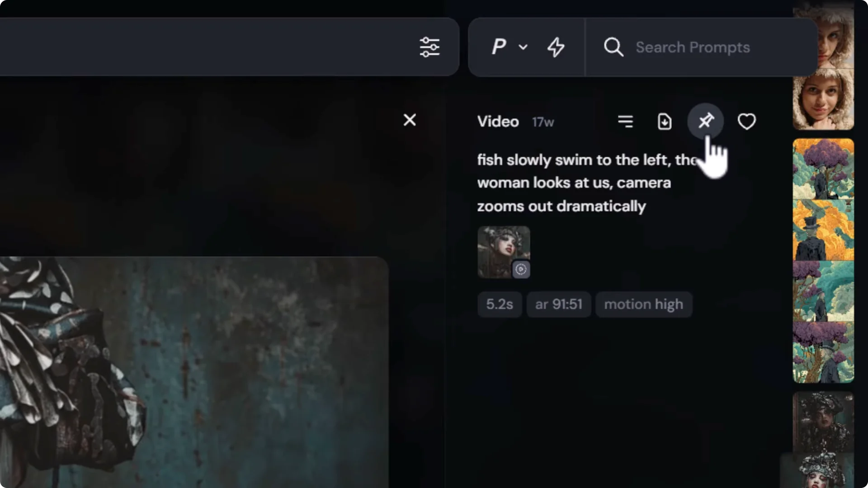Open the prompt details icon beside Video
Screen dimensions: 868x488
tap(625, 121)
